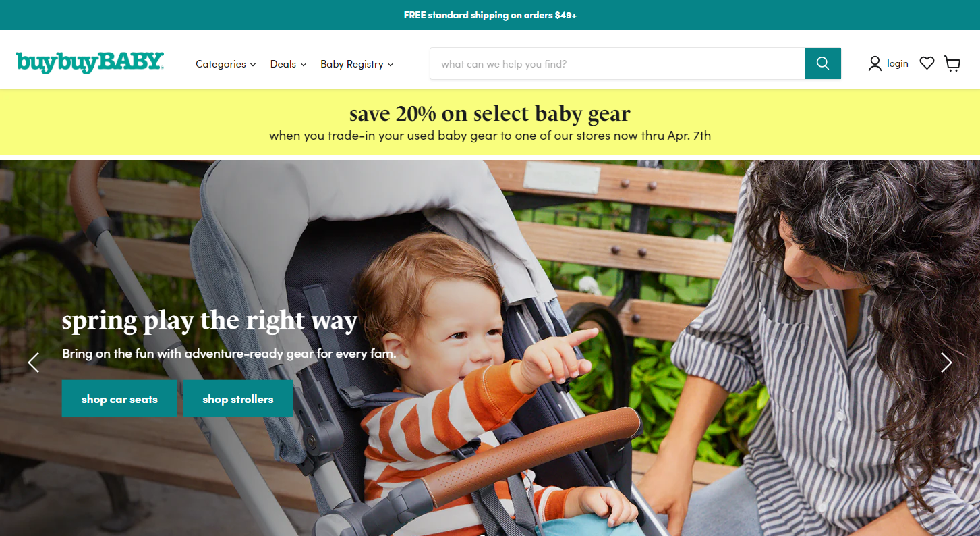Image resolution: width=980 pixels, height=536 pixels.
Task: Click the stroller hero banner image
Action: pyautogui.click(x=490, y=348)
